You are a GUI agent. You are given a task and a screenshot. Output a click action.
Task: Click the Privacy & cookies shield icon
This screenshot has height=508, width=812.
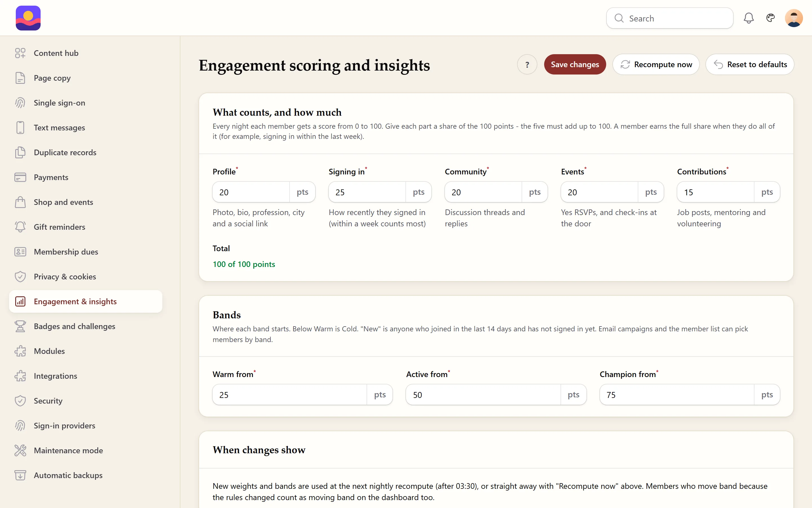coord(20,277)
